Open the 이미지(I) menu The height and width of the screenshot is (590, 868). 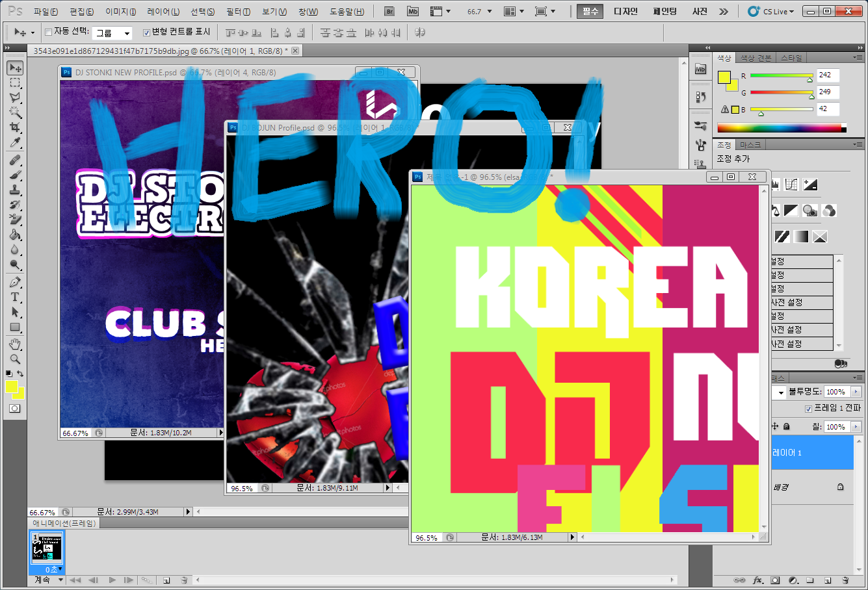(121, 12)
